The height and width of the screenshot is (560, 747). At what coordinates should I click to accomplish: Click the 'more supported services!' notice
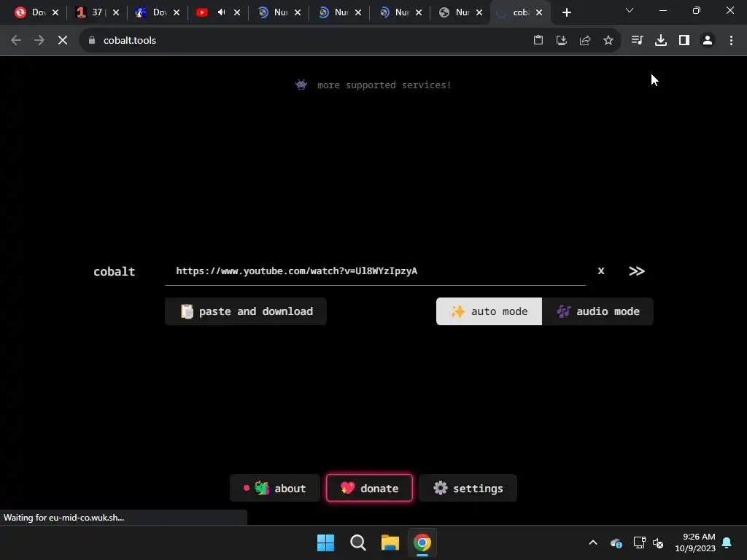[373, 85]
